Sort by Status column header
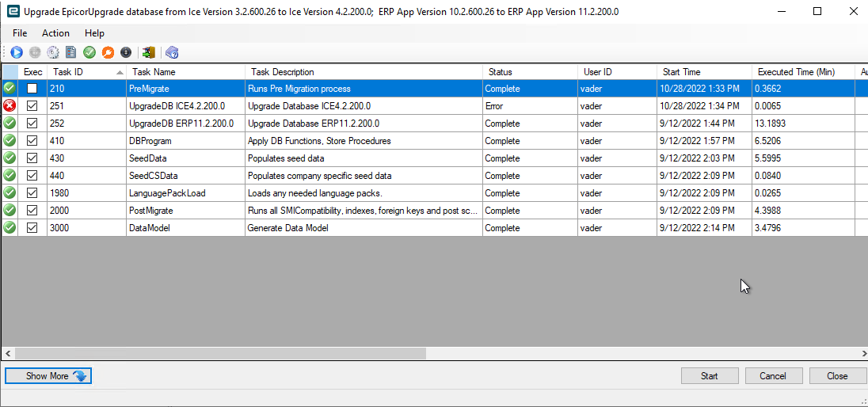 531,72
